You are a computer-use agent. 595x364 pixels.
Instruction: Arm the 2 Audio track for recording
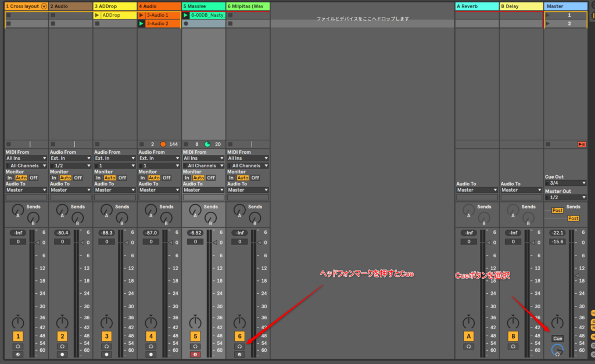62,354
